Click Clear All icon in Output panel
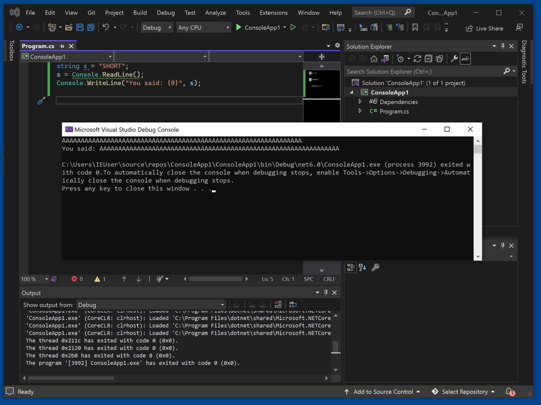 (x=277, y=305)
